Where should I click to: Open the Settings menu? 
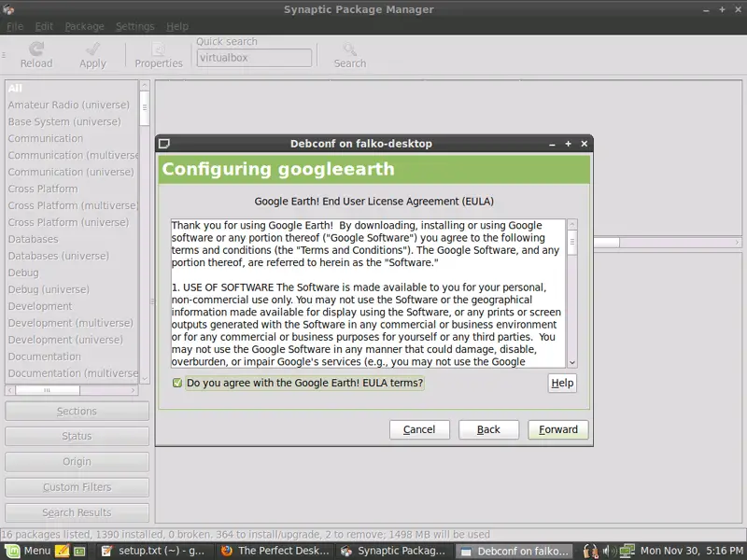(134, 27)
